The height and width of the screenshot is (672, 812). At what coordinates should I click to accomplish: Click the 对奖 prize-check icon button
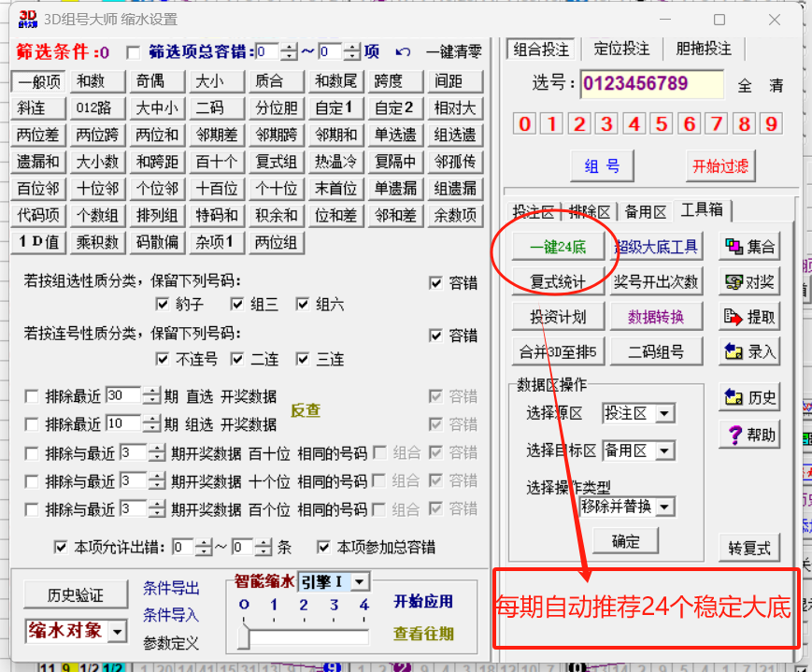pyautogui.click(x=750, y=281)
